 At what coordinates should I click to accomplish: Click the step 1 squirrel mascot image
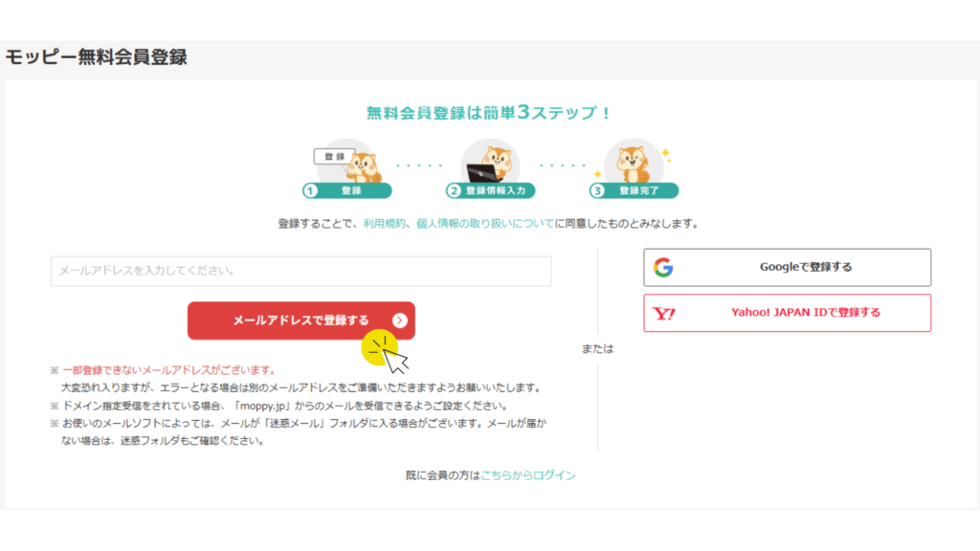pyautogui.click(x=361, y=164)
